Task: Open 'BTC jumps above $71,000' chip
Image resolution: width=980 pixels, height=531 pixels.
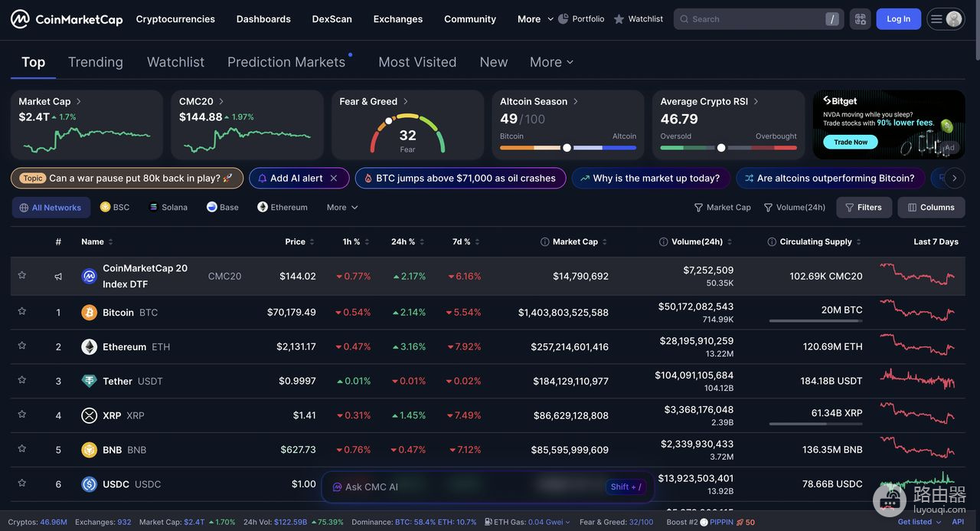Action: (x=460, y=179)
